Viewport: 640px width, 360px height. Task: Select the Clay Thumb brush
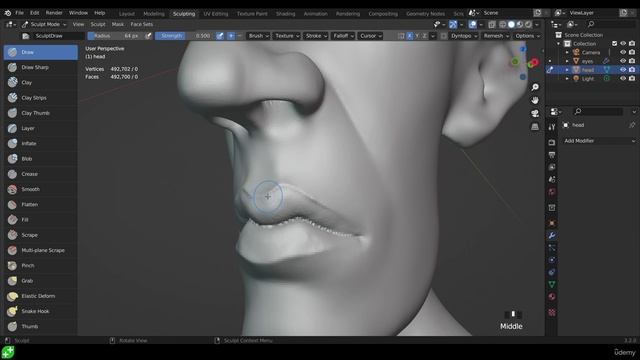click(40, 113)
